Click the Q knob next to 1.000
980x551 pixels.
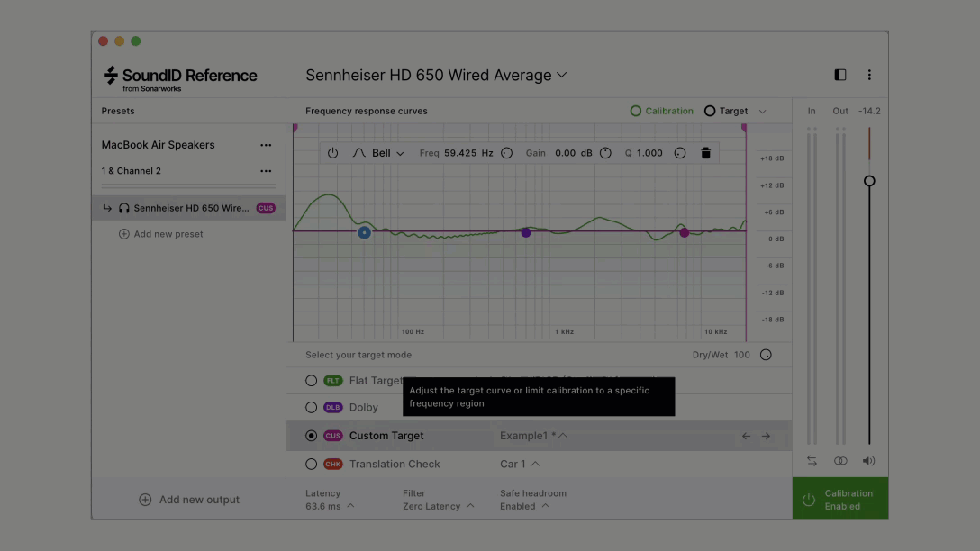click(x=680, y=153)
